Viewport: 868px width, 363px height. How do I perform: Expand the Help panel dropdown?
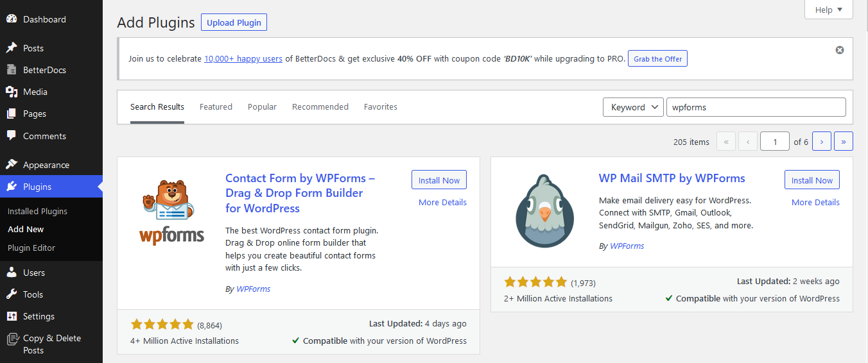(829, 10)
